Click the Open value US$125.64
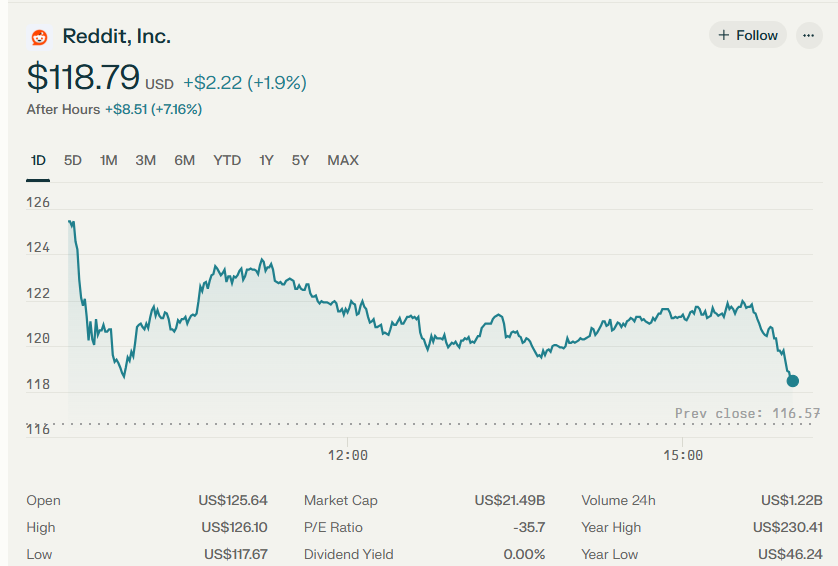 [232, 500]
